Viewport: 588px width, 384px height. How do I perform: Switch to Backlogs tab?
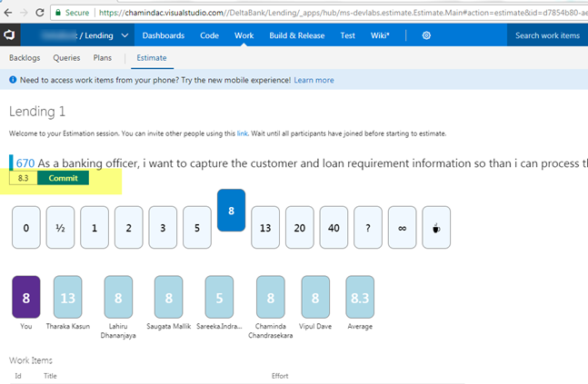tap(25, 58)
